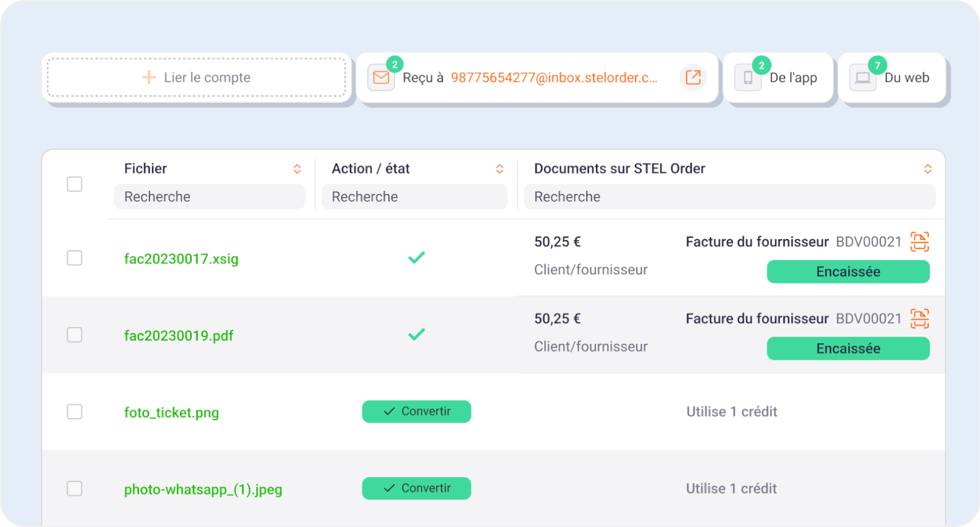Open the photo-whatsapp_(1).jpeg file link
The image size is (980, 527).
[203, 490]
